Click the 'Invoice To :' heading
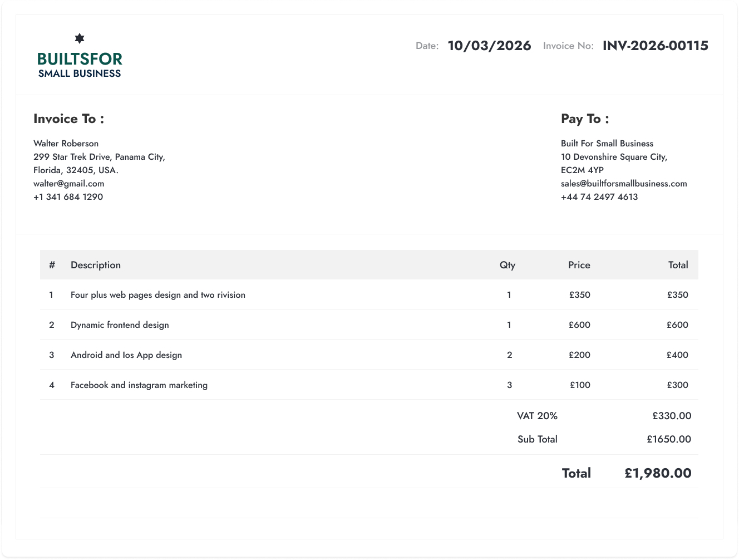Screen dimensions: 739x560 (69, 119)
